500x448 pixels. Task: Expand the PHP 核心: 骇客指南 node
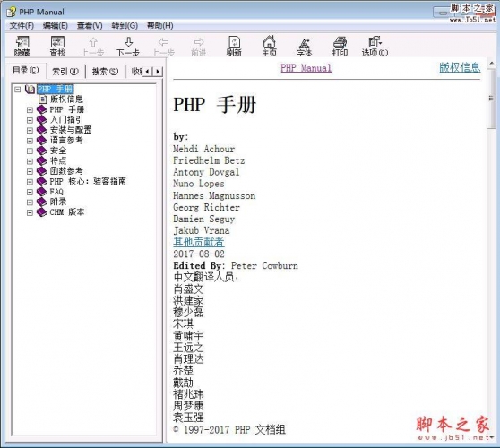coord(30,182)
